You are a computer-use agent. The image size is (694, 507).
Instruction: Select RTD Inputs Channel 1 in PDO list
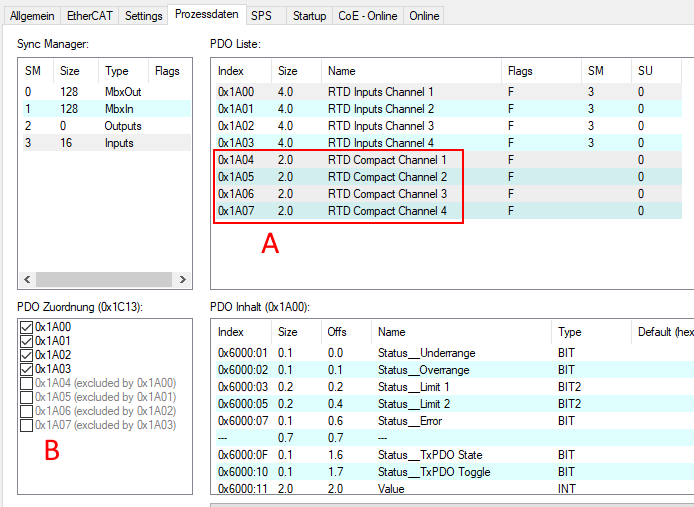pyautogui.click(x=380, y=92)
